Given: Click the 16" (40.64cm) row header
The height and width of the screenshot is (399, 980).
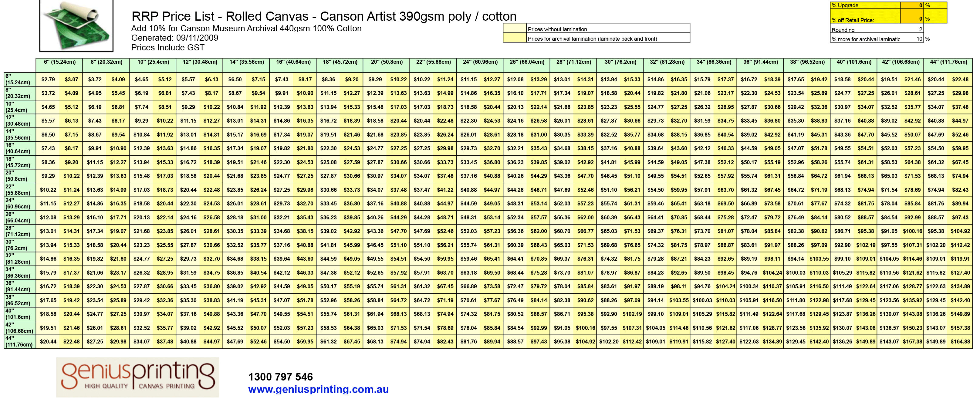Looking at the screenshot, I should tap(19, 148).
